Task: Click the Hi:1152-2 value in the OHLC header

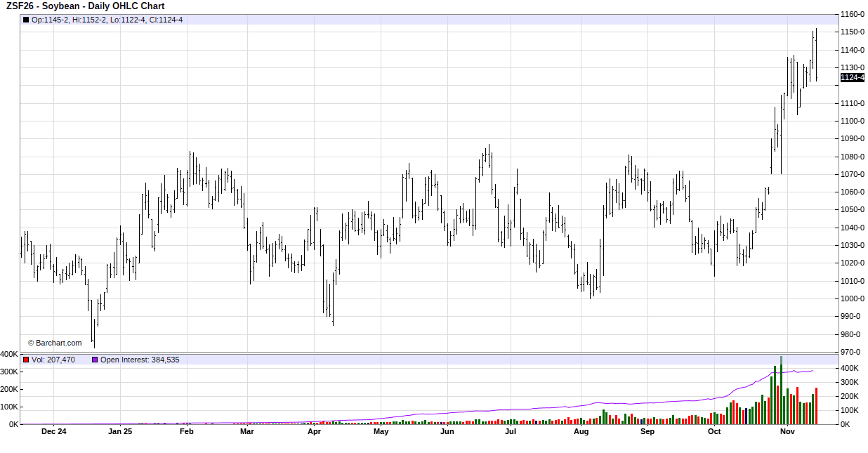Action: click(89, 20)
